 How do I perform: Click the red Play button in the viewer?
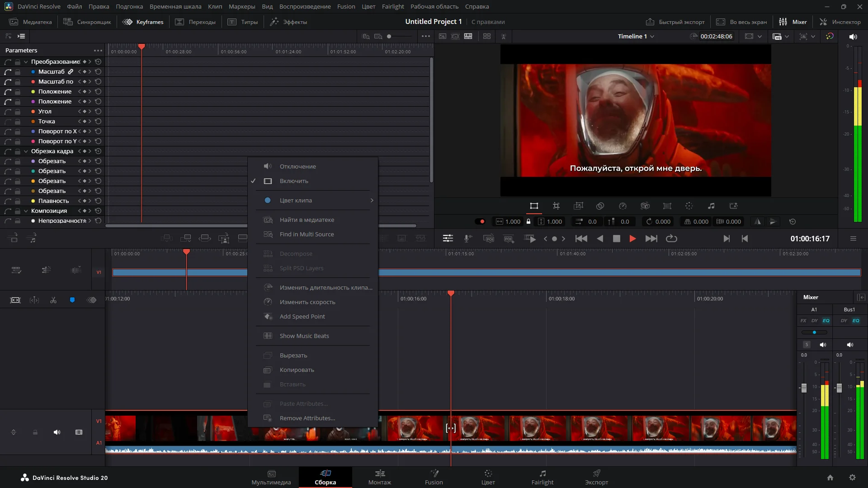(x=632, y=239)
